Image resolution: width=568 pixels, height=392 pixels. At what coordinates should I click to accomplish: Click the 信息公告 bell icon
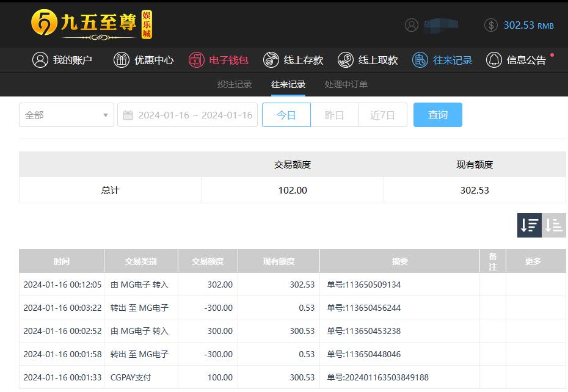(493, 60)
